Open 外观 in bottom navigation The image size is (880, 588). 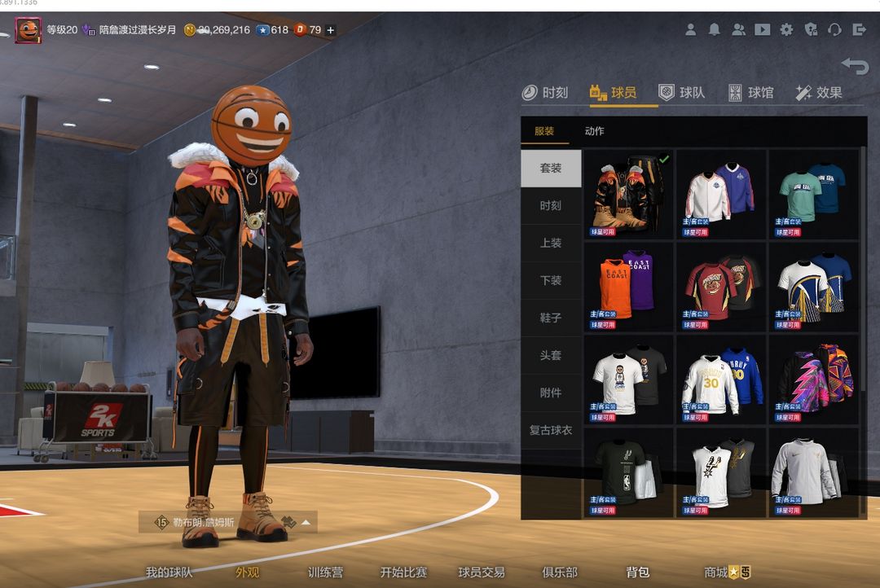pyautogui.click(x=248, y=573)
